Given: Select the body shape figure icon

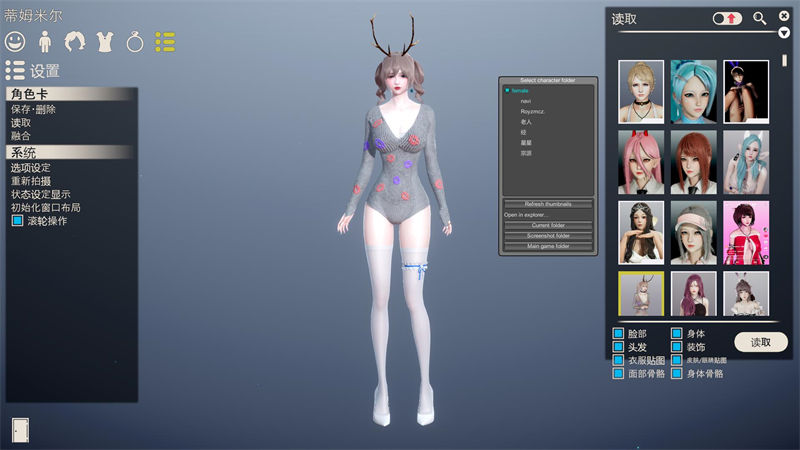Looking at the screenshot, I should pos(45,42).
